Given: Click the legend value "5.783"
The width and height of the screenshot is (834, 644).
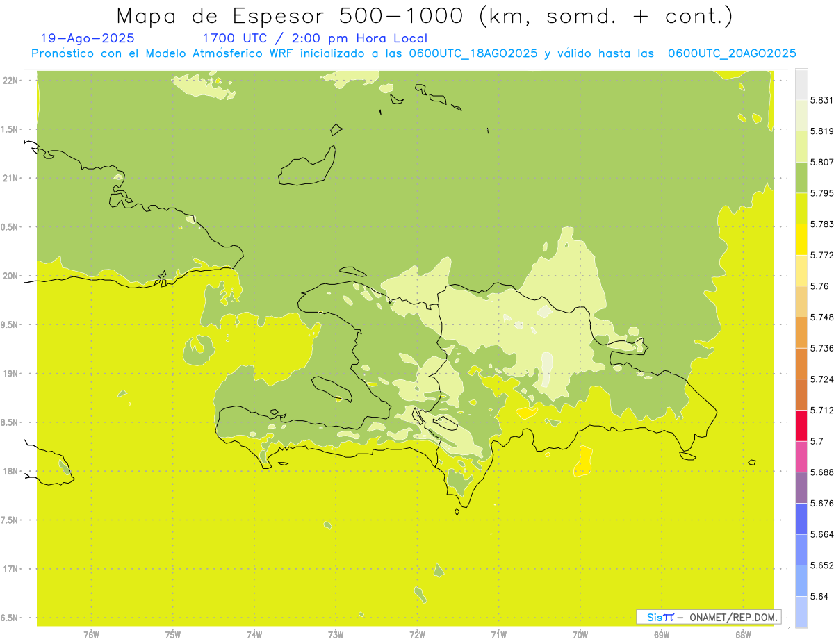Looking at the screenshot, I should coord(822,224).
